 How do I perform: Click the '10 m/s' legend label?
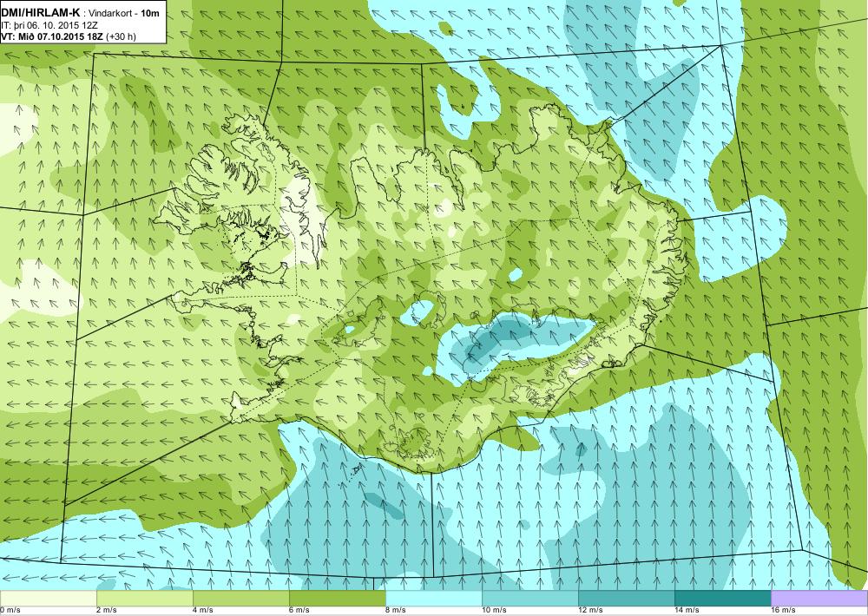494,611
